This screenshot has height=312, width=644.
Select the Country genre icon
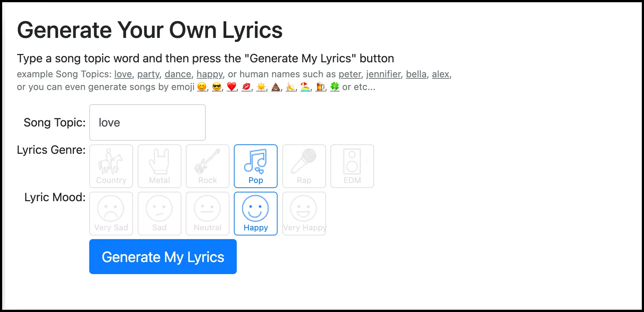[x=111, y=166]
